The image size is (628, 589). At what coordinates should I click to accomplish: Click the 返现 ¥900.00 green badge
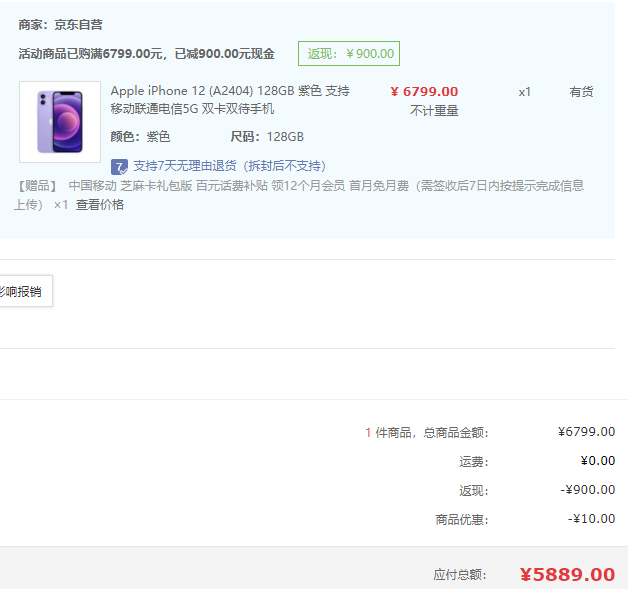point(349,53)
